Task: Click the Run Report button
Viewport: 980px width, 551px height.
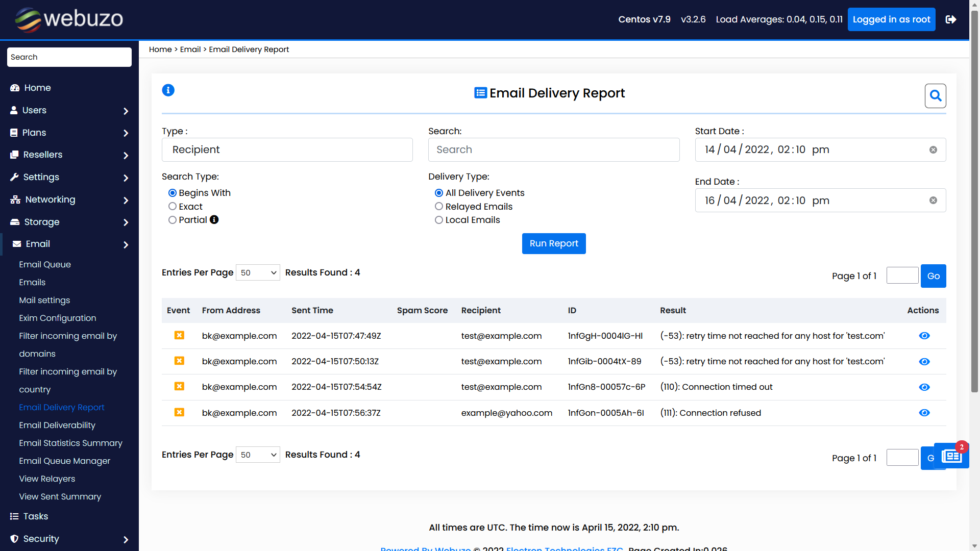Action: pos(553,244)
